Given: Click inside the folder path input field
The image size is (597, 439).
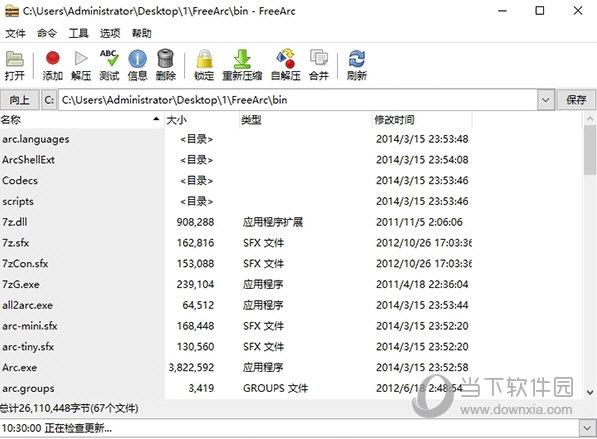Looking at the screenshot, I should (x=298, y=100).
